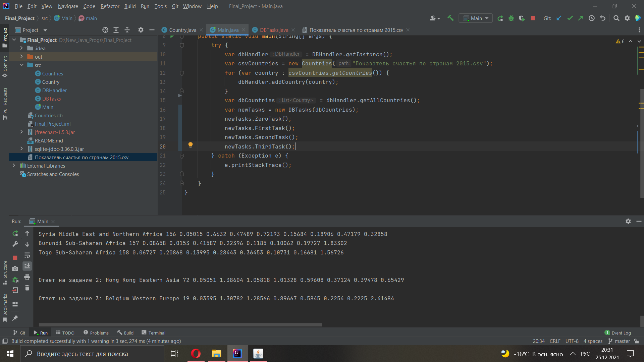Open the Build menu
Image resolution: width=644 pixels, height=362 pixels.
coord(130,6)
